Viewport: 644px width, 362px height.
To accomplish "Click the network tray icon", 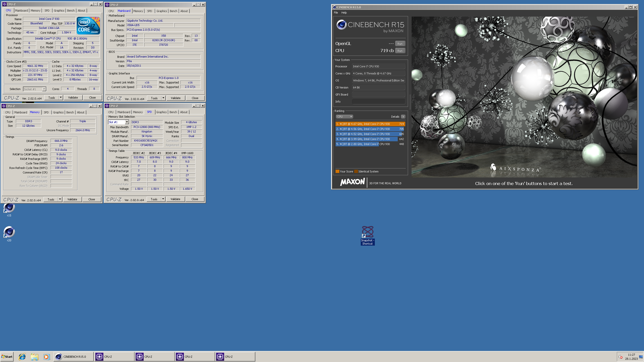I will click(641, 357).
